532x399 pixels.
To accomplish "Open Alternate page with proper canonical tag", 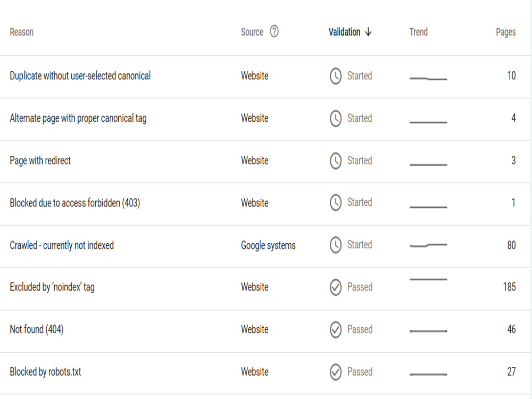I will [78, 119].
